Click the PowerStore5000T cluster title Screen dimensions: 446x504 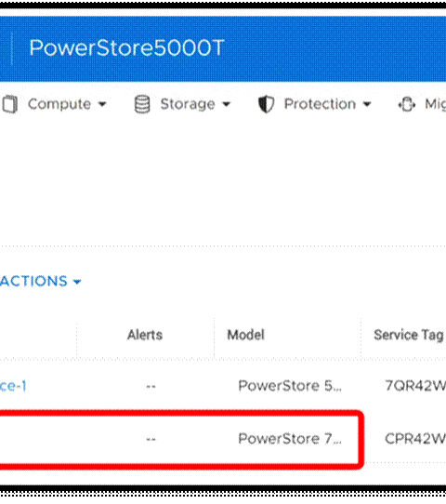(127, 48)
